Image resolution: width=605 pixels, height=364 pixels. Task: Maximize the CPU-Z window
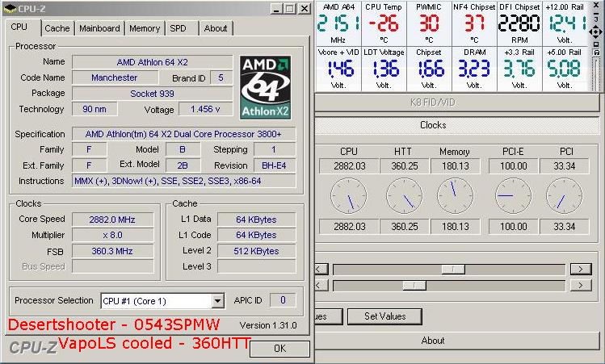tap(290, 9)
